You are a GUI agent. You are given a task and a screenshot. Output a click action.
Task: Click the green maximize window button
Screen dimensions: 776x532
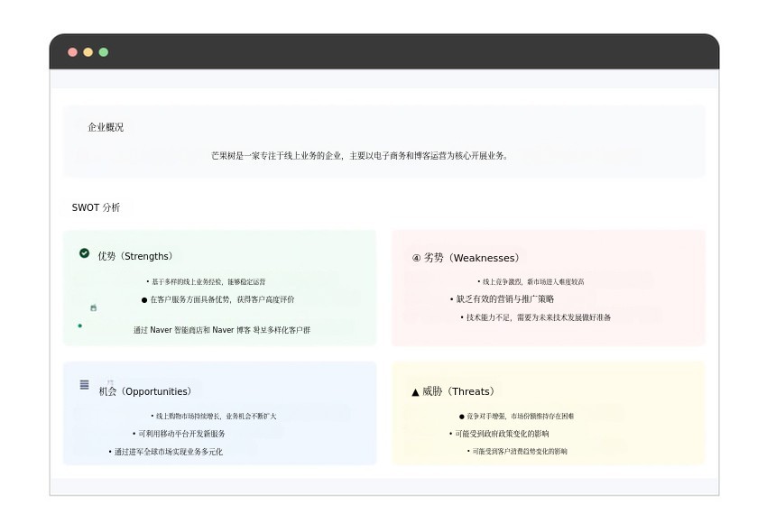(103, 52)
